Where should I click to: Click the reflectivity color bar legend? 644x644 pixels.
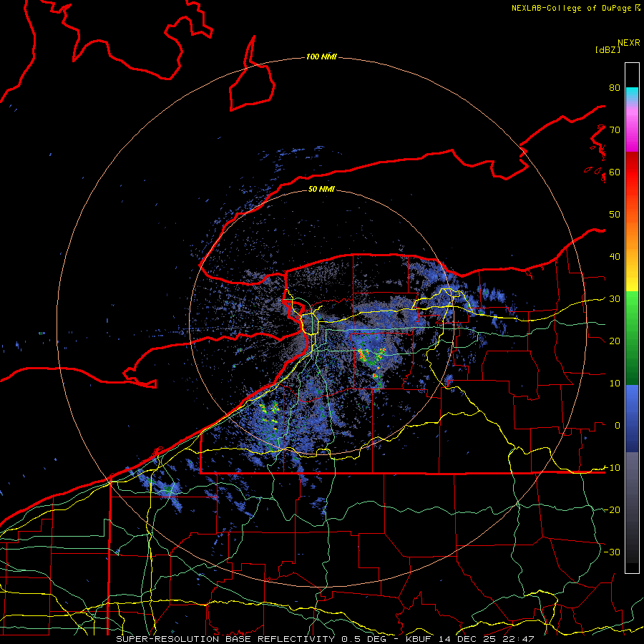point(632,318)
